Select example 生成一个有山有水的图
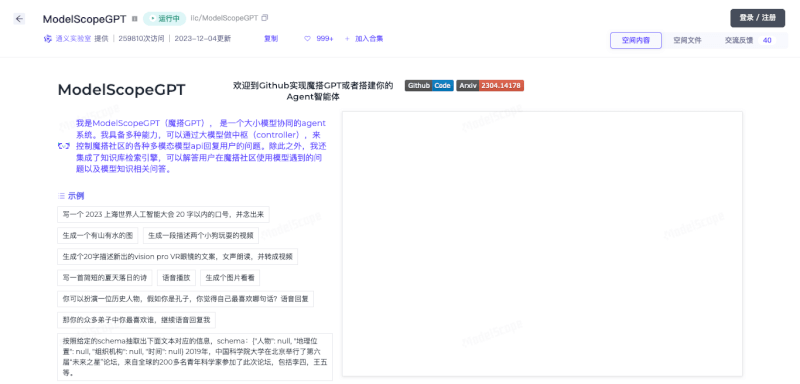 [x=97, y=236]
